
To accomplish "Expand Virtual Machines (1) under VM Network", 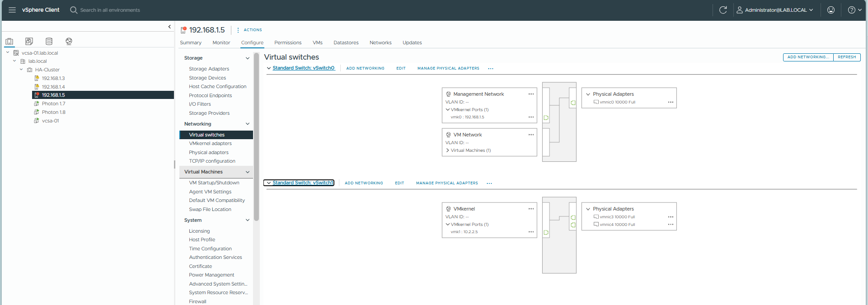I will [x=447, y=150].
